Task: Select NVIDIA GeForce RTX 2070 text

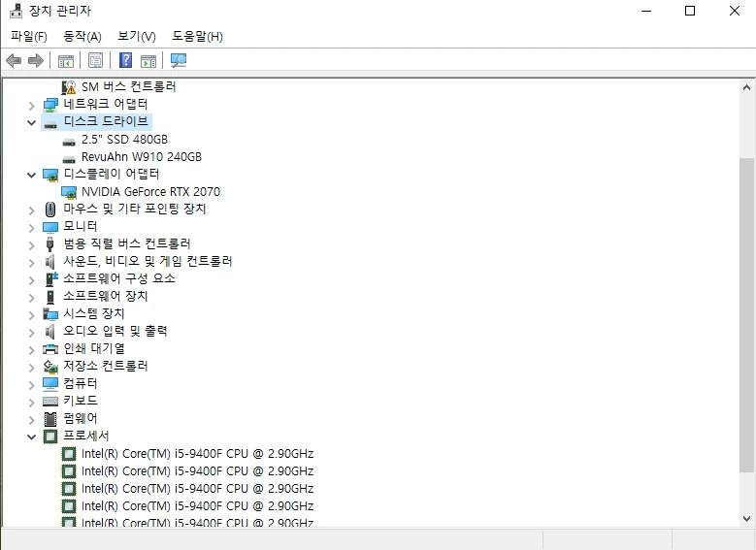Action: 150,191
